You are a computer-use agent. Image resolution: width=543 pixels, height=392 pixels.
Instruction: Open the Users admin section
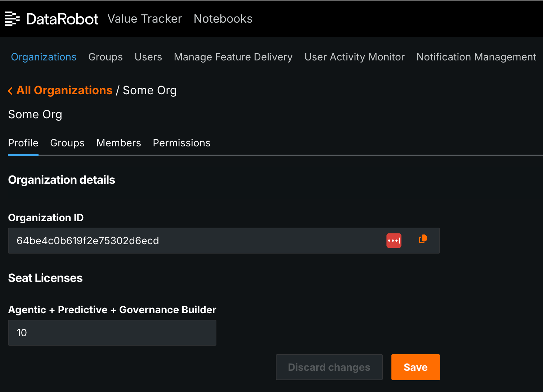tap(148, 57)
